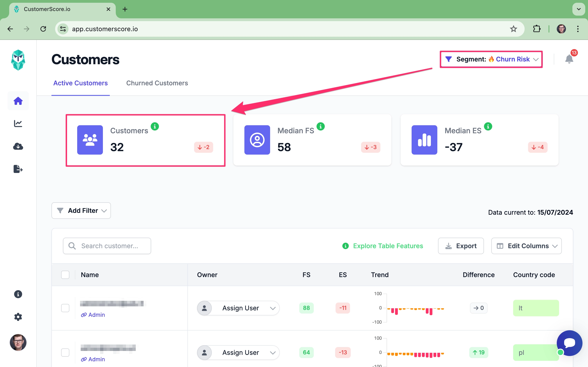588x367 pixels.
Task: Switch to the Churned Customers tab
Action: 157,83
